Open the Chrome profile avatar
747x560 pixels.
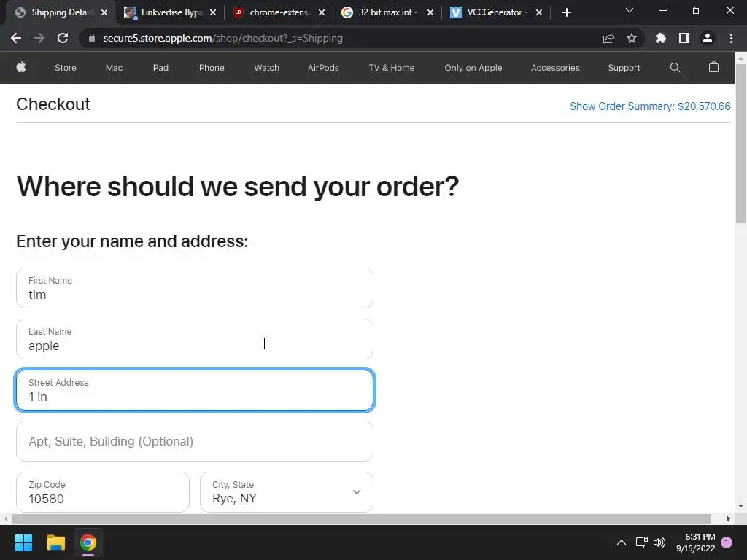pyautogui.click(x=708, y=38)
